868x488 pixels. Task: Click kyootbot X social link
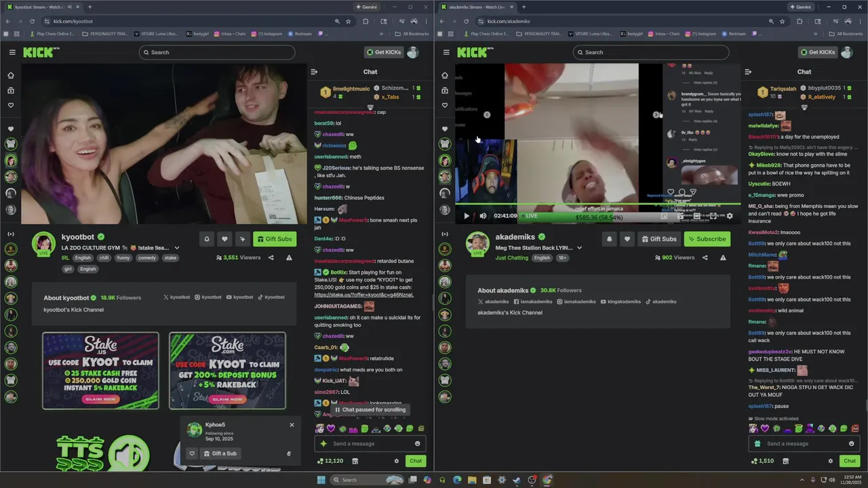176,297
